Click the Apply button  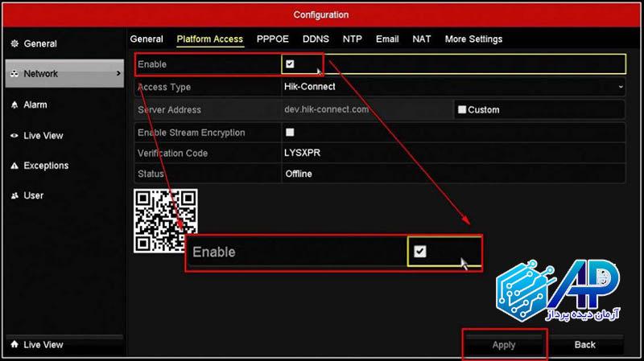point(504,345)
